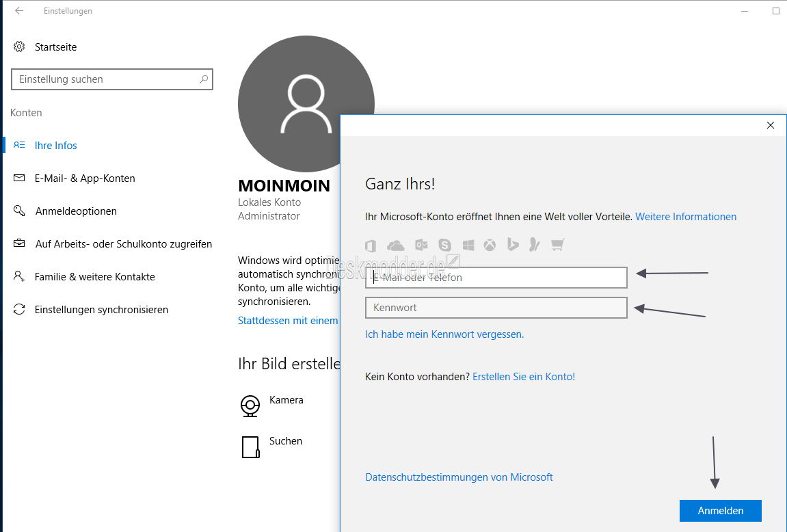Click the Bing icon in dialog
Image resolution: width=787 pixels, height=532 pixels.
tap(513, 244)
